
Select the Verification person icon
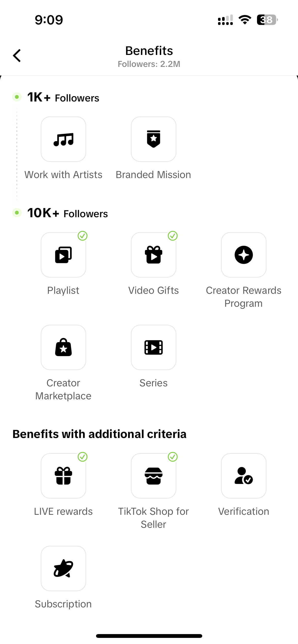pos(244,476)
